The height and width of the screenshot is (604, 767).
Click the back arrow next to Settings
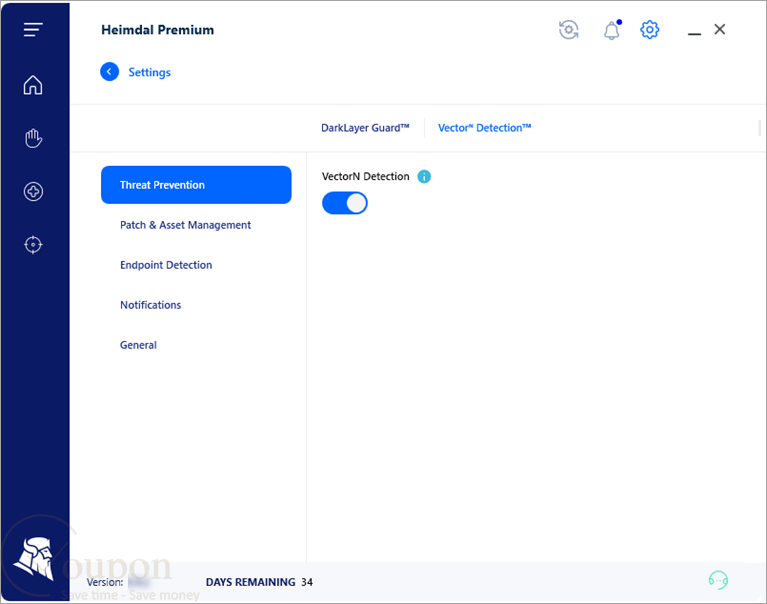pos(110,72)
